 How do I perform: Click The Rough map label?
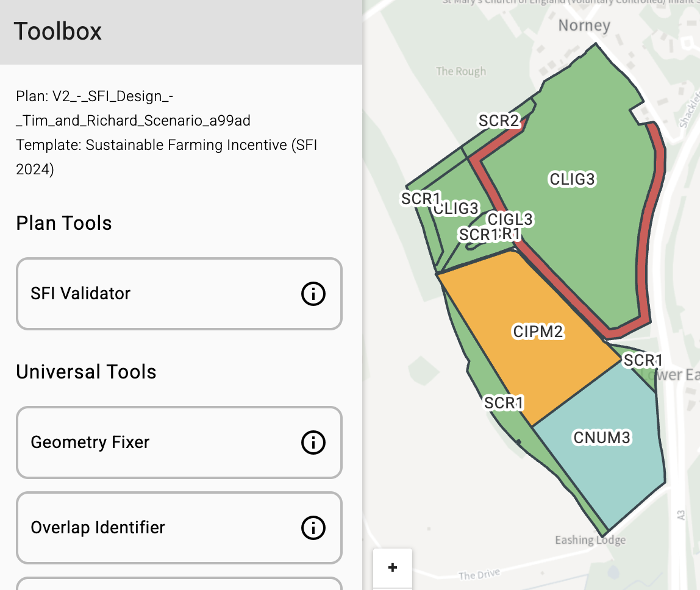[x=461, y=71]
